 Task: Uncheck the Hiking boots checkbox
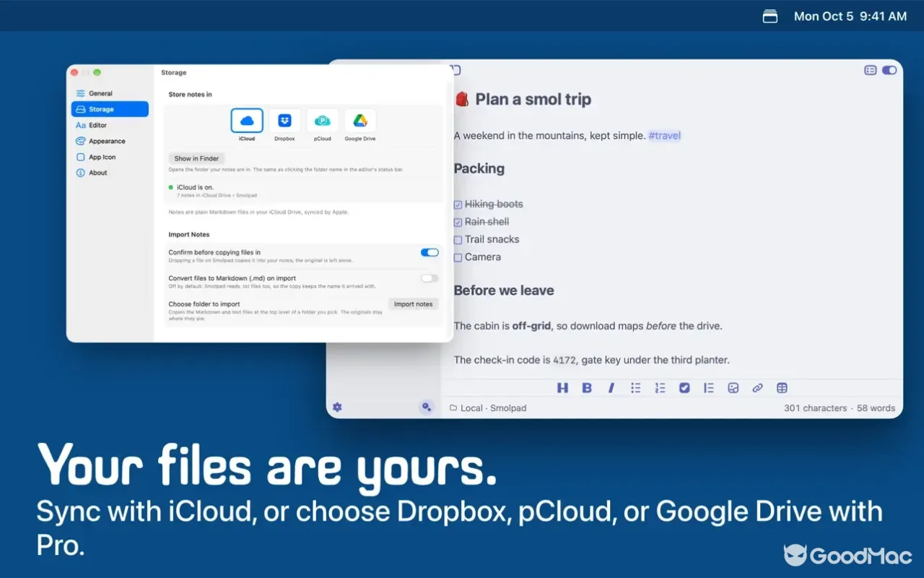(458, 204)
